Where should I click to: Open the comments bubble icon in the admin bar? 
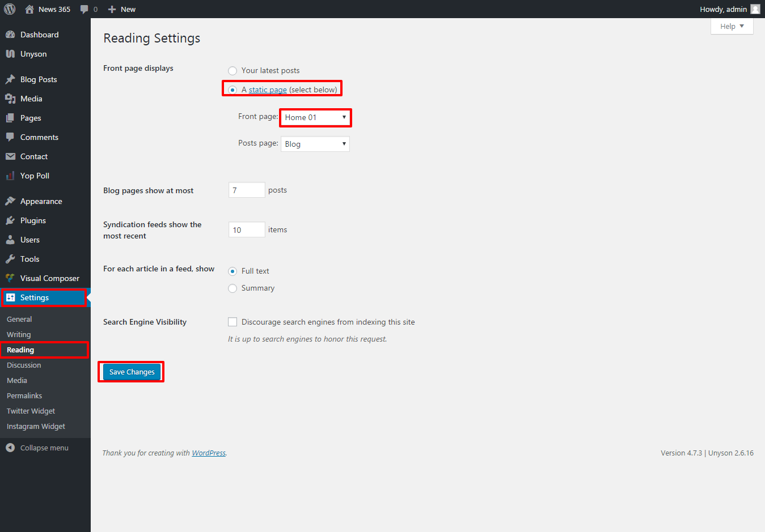click(84, 9)
